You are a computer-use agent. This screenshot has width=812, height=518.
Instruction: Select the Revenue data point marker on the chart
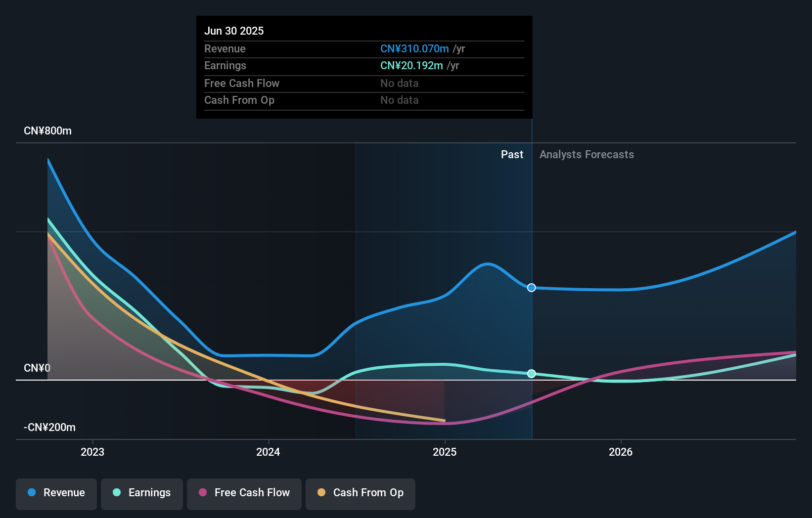pyautogui.click(x=531, y=287)
